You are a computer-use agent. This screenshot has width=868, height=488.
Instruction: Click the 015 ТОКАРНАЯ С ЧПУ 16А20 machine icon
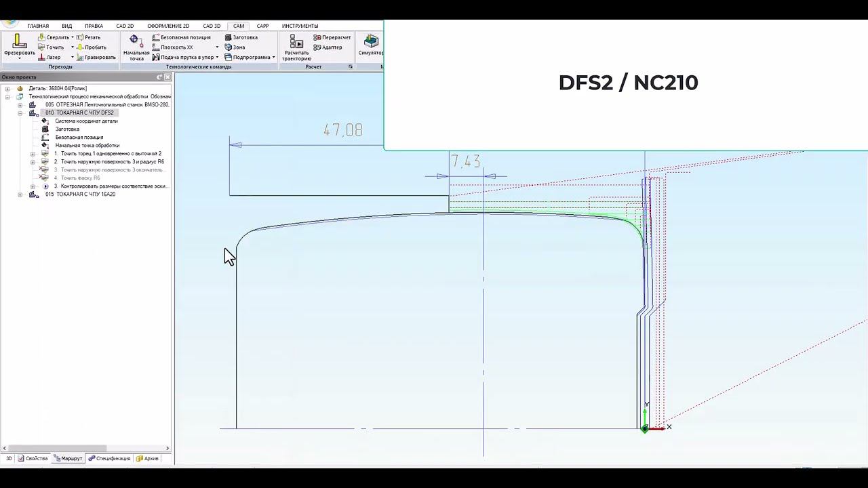click(33, 195)
